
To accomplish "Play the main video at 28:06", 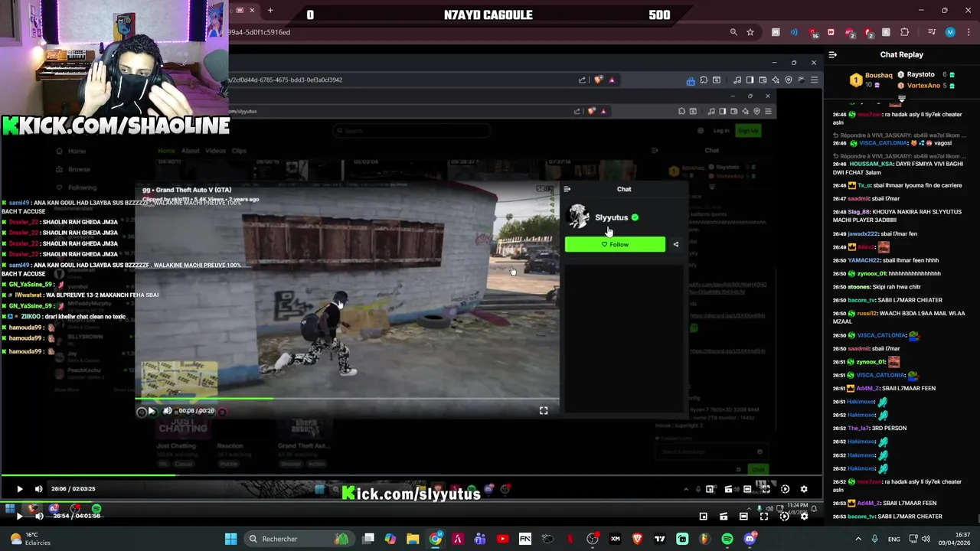I will 19,489.
